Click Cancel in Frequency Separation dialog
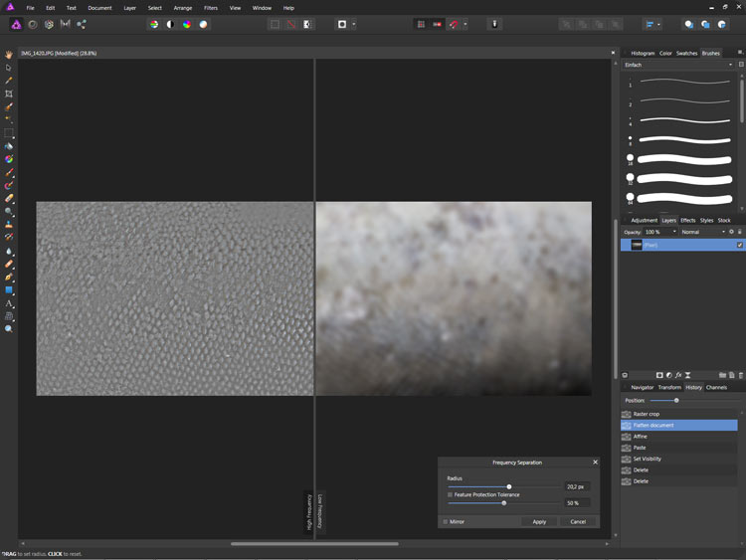Image resolution: width=746 pixels, height=560 pixels. coord(578,522)
